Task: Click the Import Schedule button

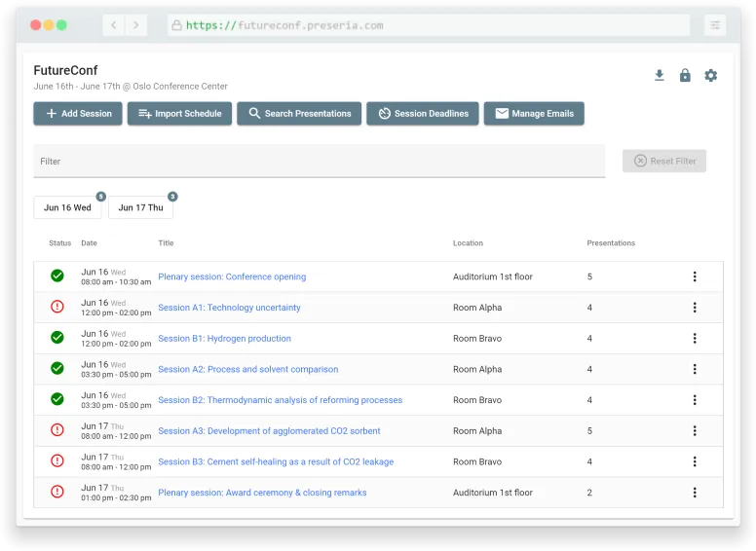Action: coord(179,114)
